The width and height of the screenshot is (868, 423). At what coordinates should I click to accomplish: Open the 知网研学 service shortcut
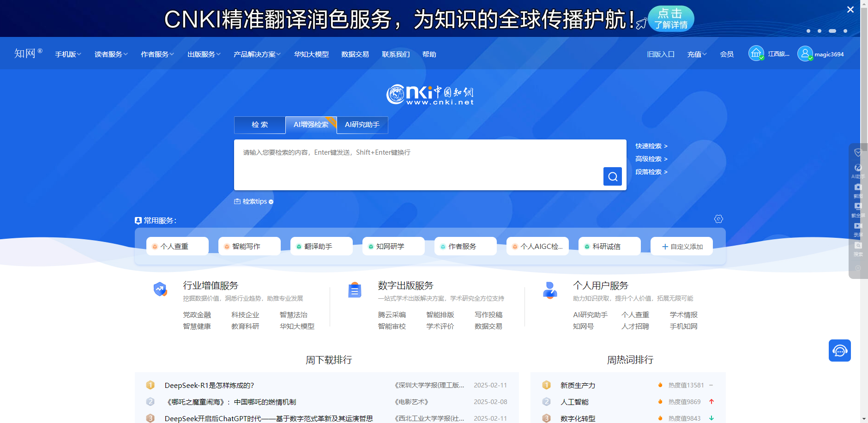click(x=393, y=246)
